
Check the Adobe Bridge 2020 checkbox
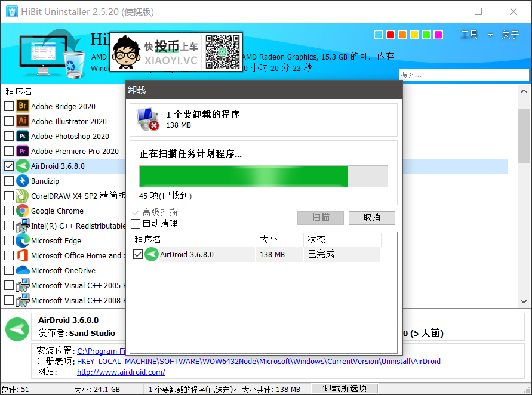[x=9, y=106]
